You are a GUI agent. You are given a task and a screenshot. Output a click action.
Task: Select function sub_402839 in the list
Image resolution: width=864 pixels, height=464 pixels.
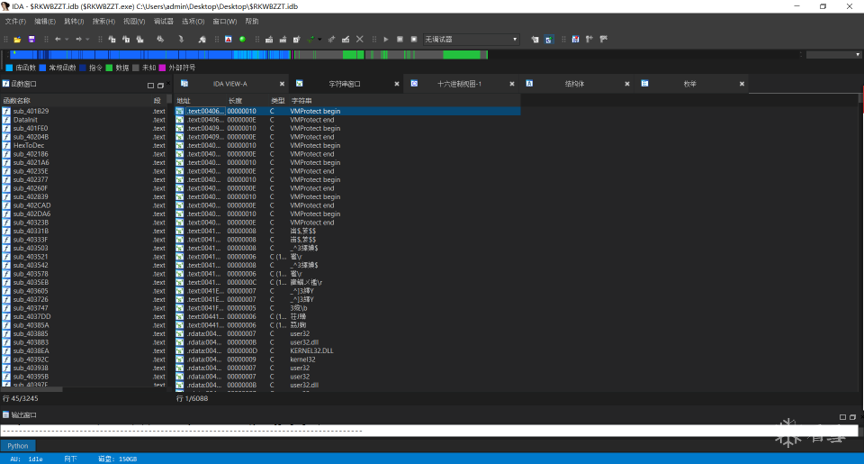pos(30,197)
